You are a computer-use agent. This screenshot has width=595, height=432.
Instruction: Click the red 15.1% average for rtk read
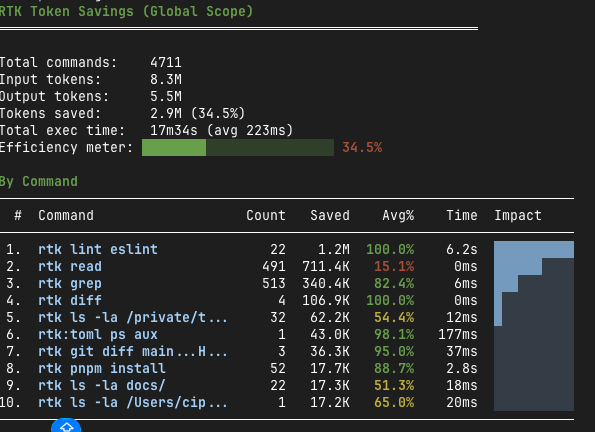pos(394,266)
